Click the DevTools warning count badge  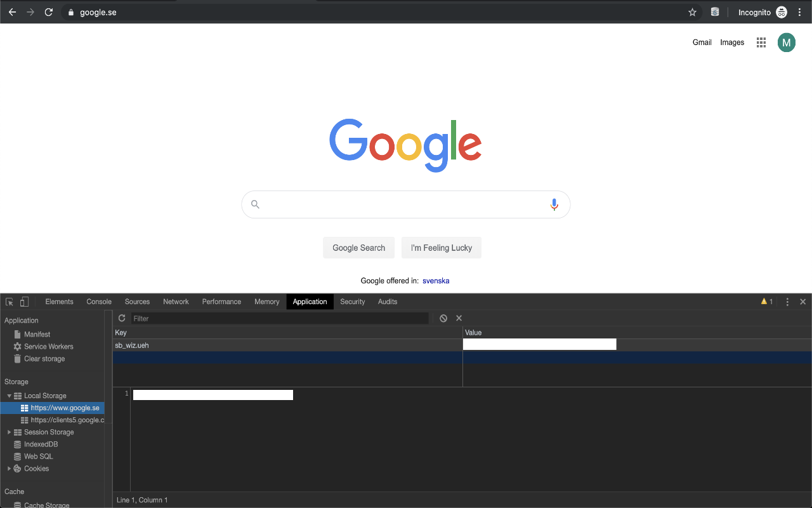tap(767, 302)
